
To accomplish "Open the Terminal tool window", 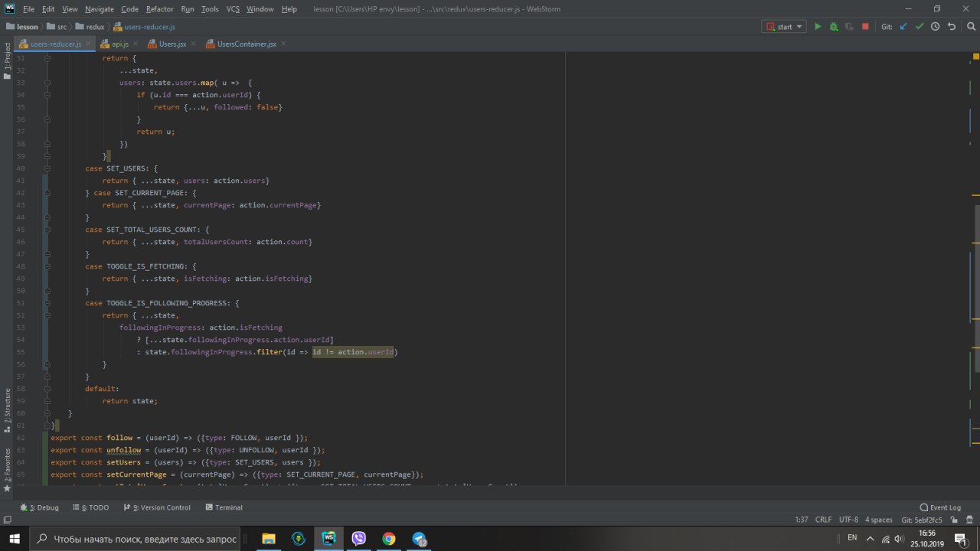I will pyautogui.click(x=224, y=507).
